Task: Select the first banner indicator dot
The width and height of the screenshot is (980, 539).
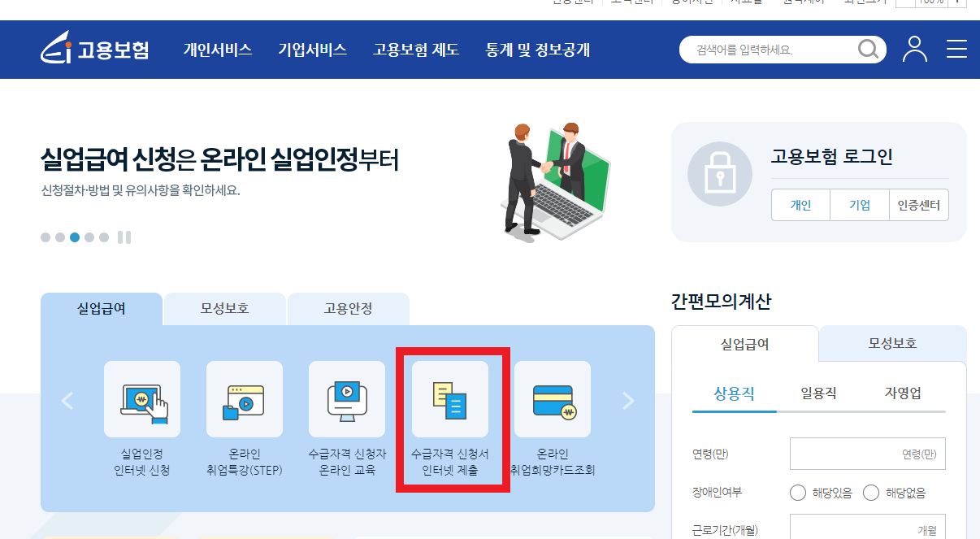Action: click(46, 237)
